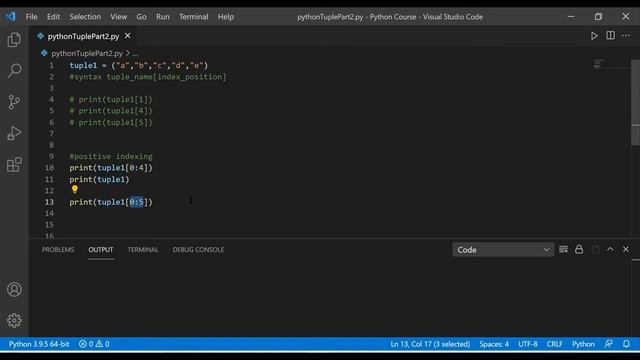Show errors and warnings count
Image resolution: width=640 pixels, height=360 pixels.
click(x=94, y=344)
